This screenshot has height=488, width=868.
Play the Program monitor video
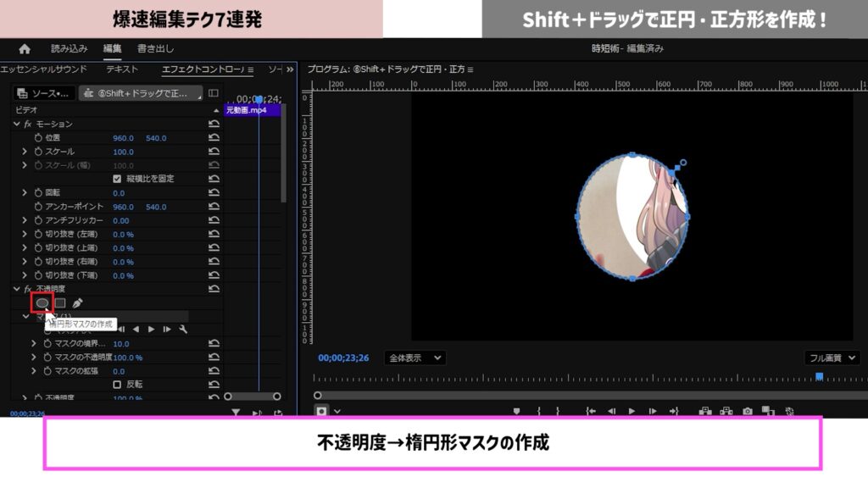pyautogui.click(x=632, y=411)
